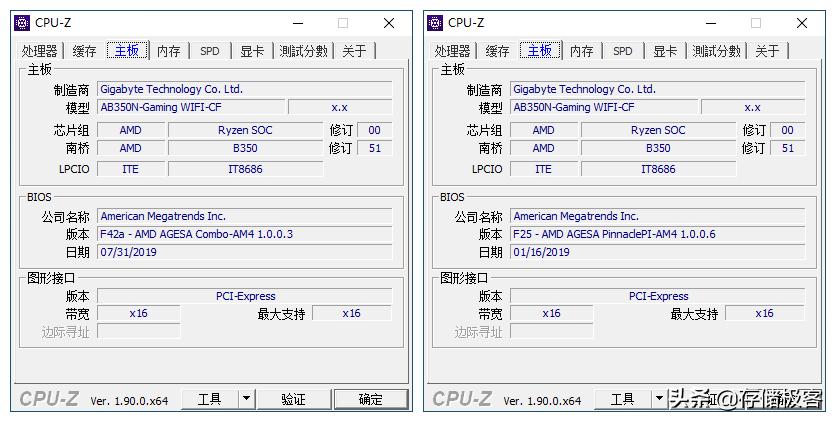The image size is (836, 422).
Task: Select manufacturer Gigabyte field in right window
Action: pyautogui.click(x=658, y=89)
